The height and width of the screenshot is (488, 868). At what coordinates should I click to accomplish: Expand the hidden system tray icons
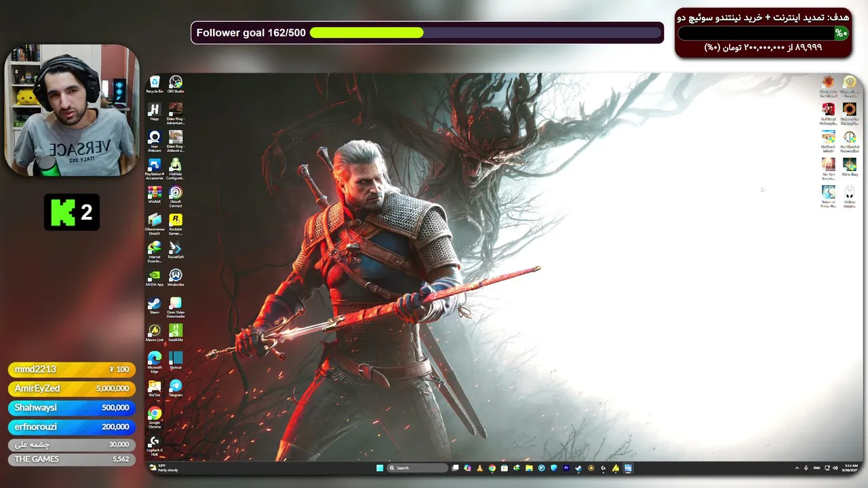pos(797,468)
